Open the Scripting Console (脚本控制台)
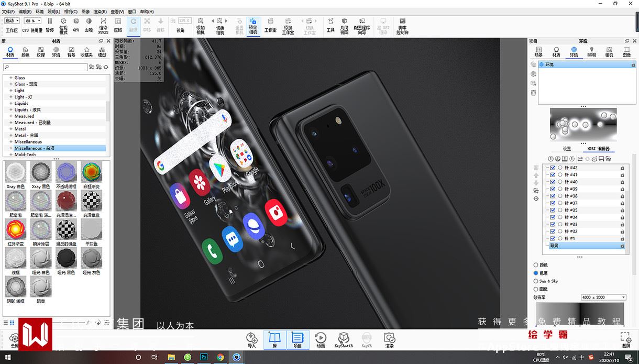The width and height of the screenshot is (639, 364). pyautogui.click(x=402, y=26)
